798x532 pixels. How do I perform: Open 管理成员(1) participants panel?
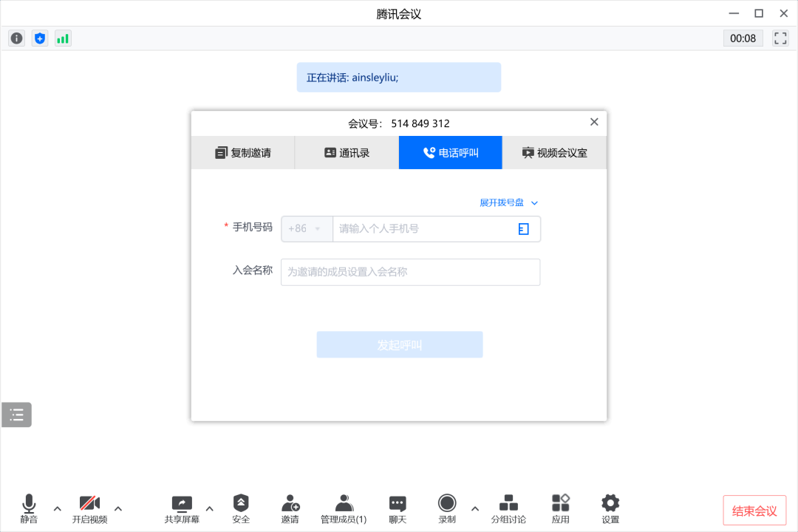[x=344, y=508]
